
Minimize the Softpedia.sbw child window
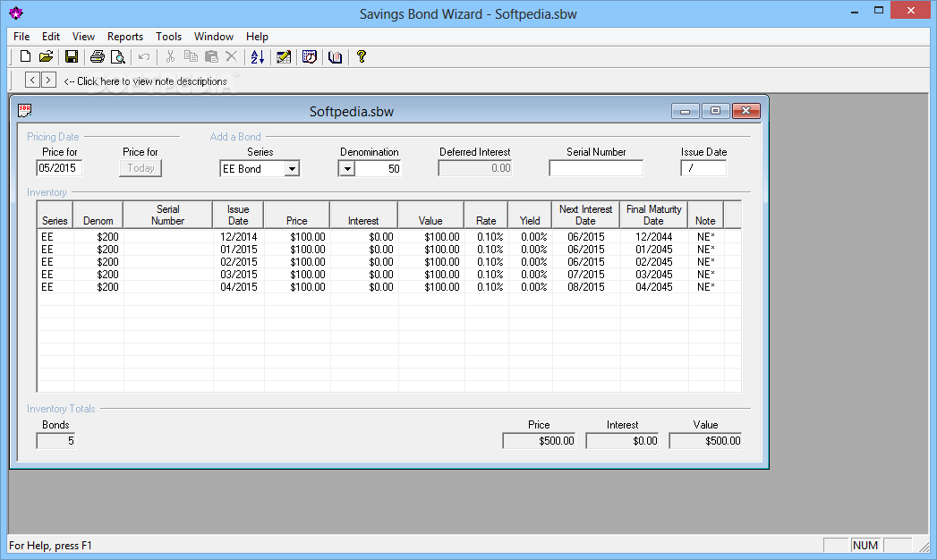(x=685, y=111)
